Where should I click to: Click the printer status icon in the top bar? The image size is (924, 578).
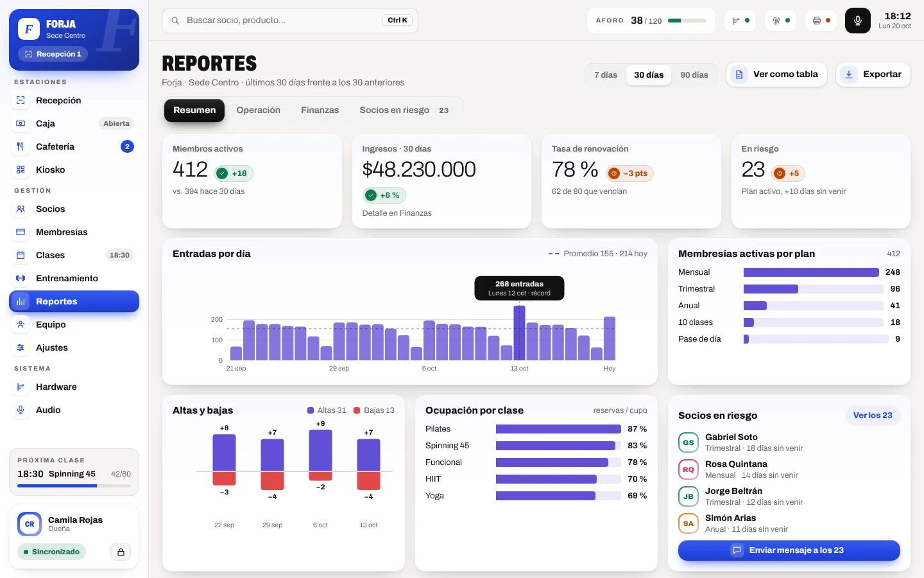point(821,21)
